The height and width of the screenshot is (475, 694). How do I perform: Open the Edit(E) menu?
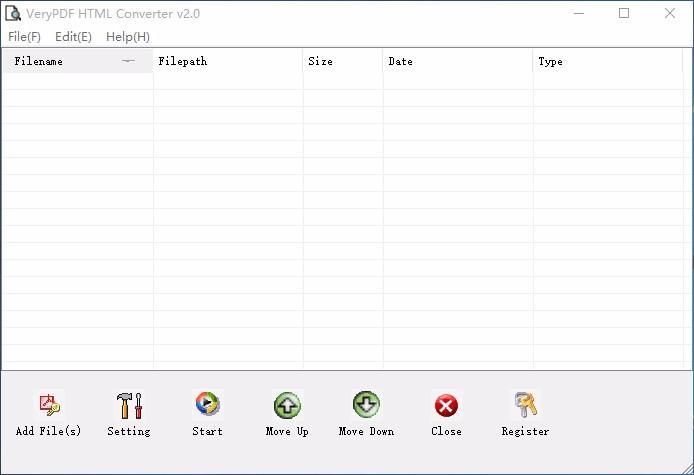[x=73, y=37]
